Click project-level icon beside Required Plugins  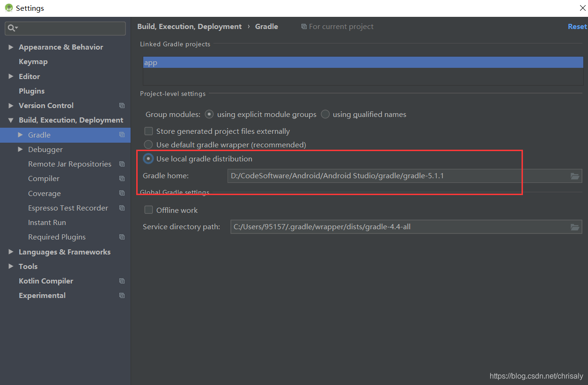(x=122, y=237)
